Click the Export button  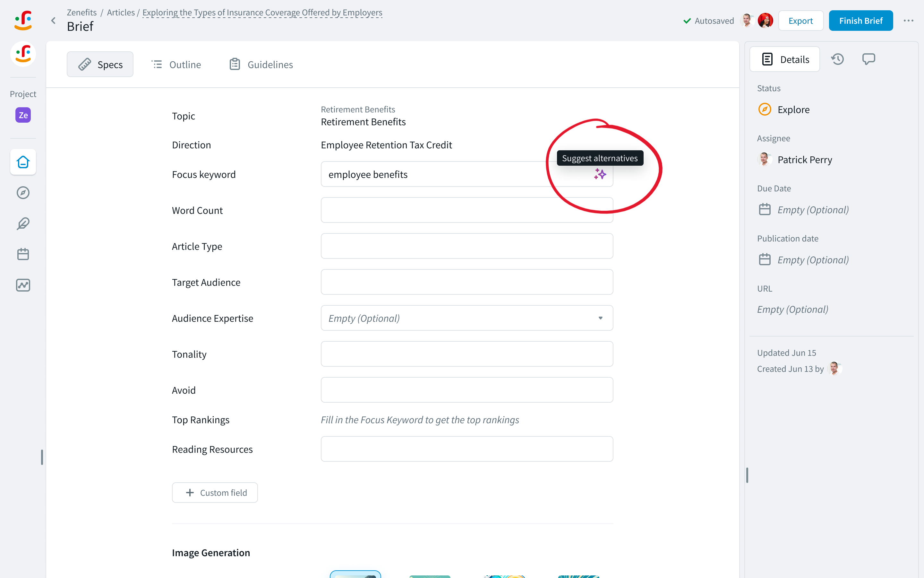tap(801, 21)
